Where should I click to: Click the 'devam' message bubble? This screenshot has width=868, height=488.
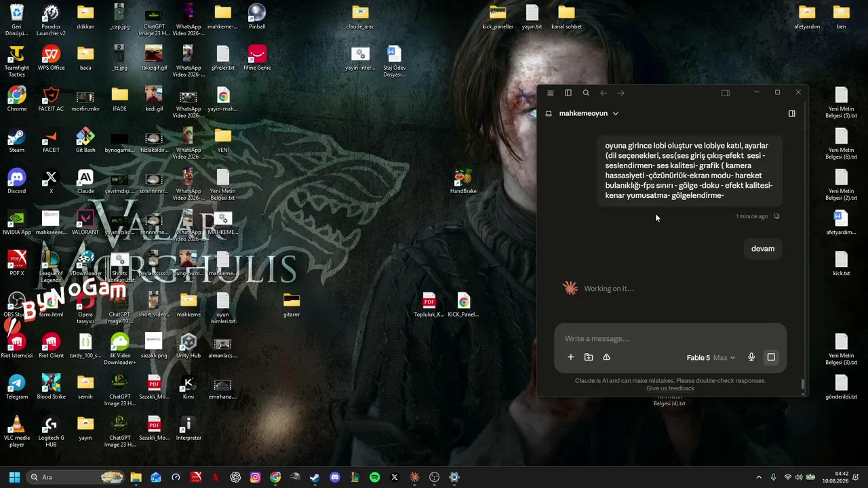(x=763, y=249)
